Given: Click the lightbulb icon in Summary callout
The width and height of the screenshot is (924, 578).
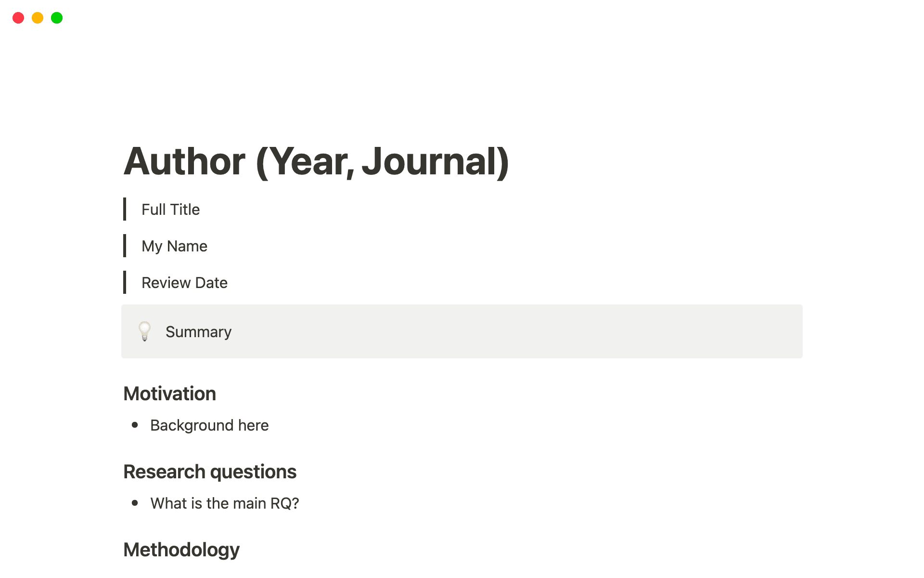Looking at the screenshot, I should click(x=144, y=331).
